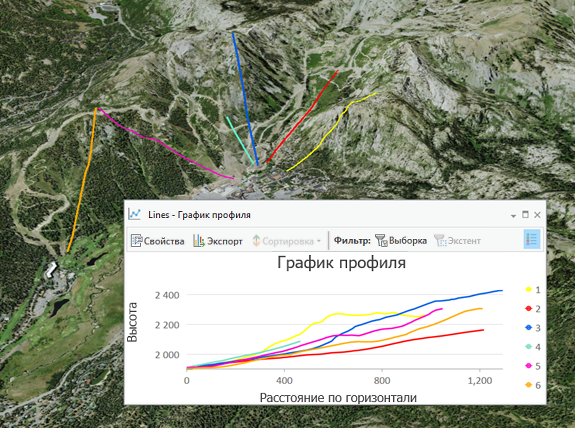
Task: Open the chart window options arrow
Action: [x=513, y=216]
